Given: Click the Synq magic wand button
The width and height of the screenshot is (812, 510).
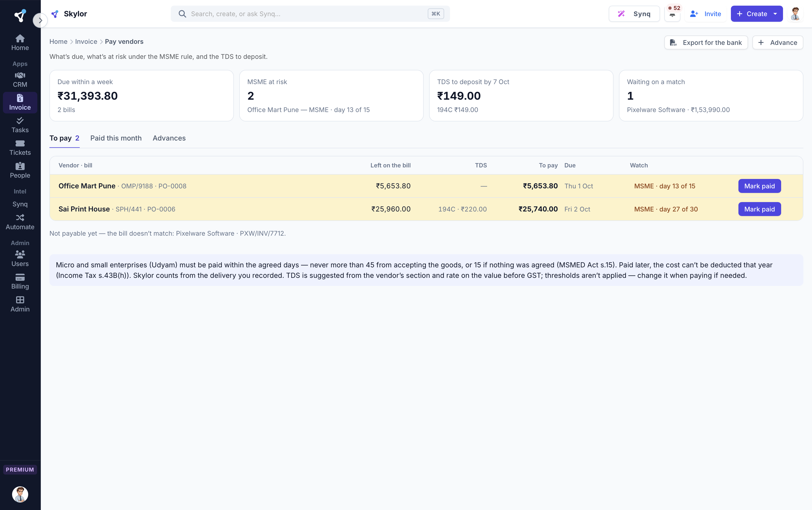Looking at the screenshot, I should 634,14.
